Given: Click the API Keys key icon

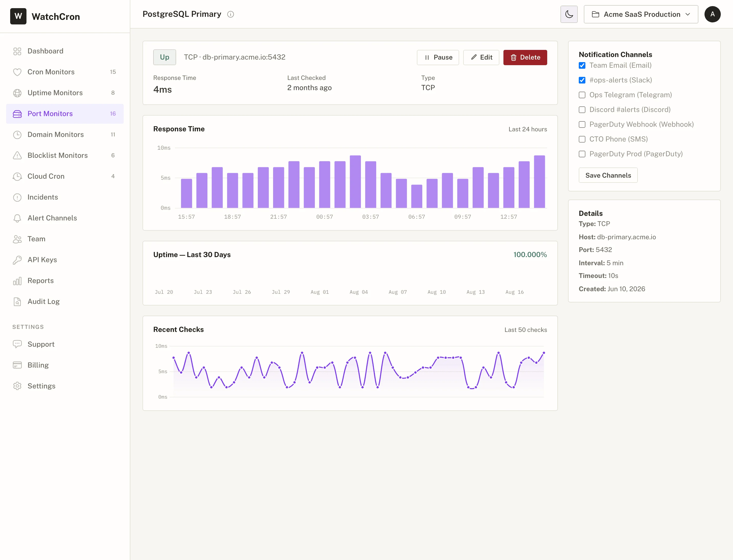Looking at the screenshot, I should (x=17, y=260).
